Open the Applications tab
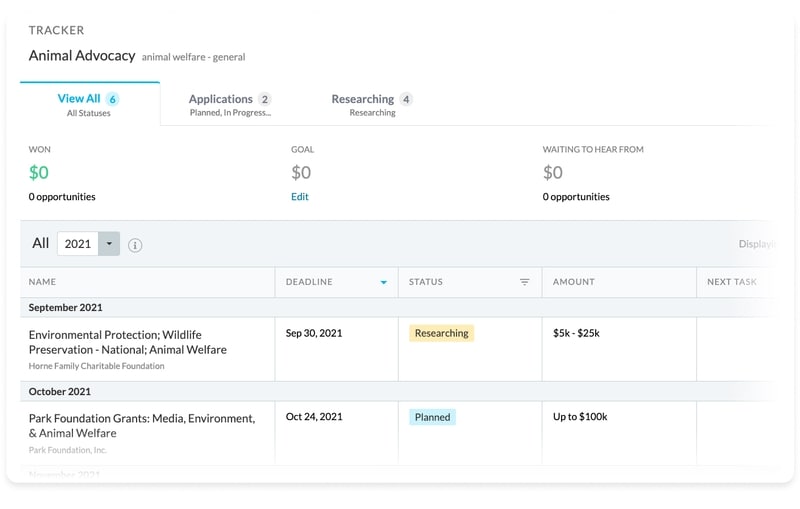 coord(230,104)
